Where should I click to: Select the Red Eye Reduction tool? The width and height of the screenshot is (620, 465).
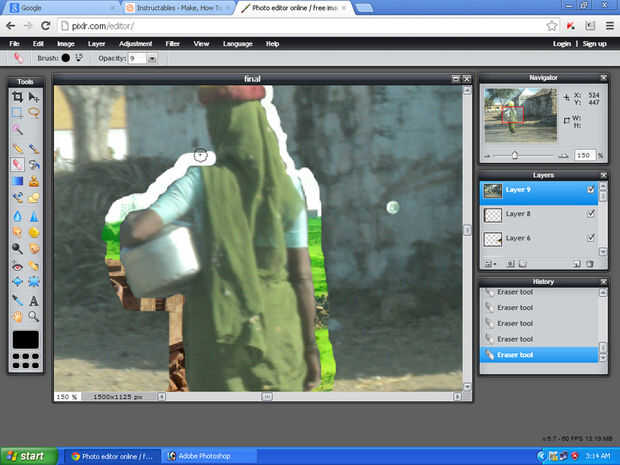tap(17, 267)
